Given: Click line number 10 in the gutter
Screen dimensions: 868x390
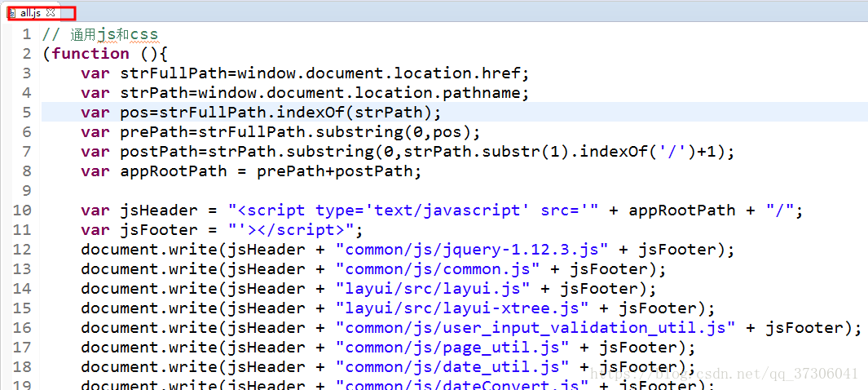Looking at the screenshot, I should coord(22,211).
